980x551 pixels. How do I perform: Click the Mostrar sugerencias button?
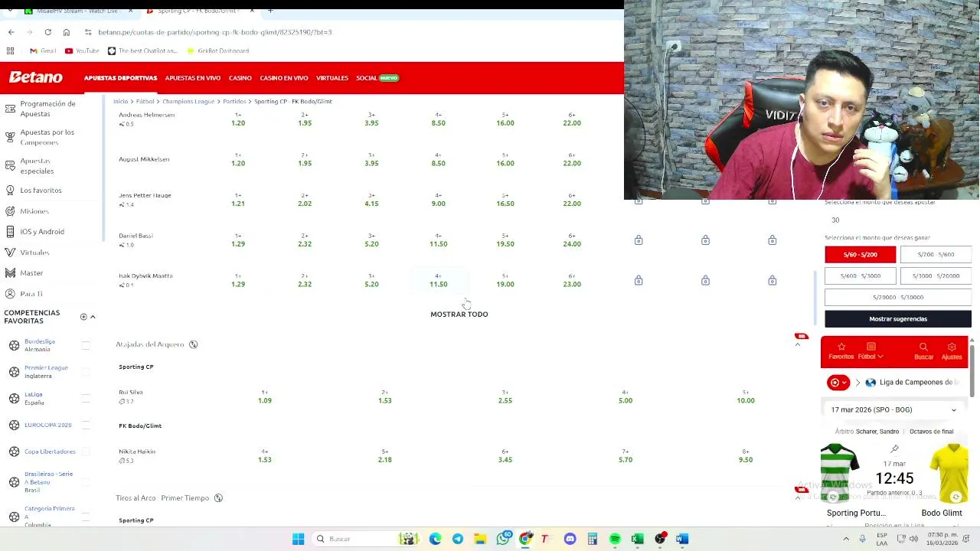pos(898,319)
